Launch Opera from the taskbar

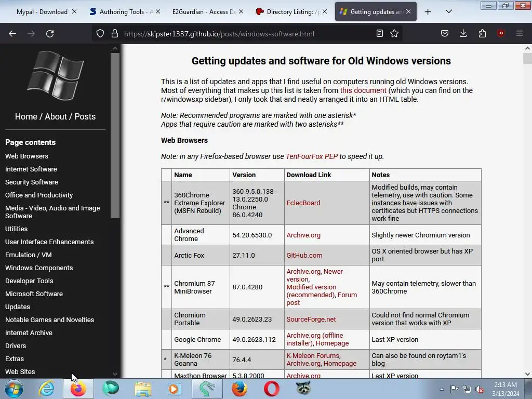pyautogui.click(x=271, y=389)
